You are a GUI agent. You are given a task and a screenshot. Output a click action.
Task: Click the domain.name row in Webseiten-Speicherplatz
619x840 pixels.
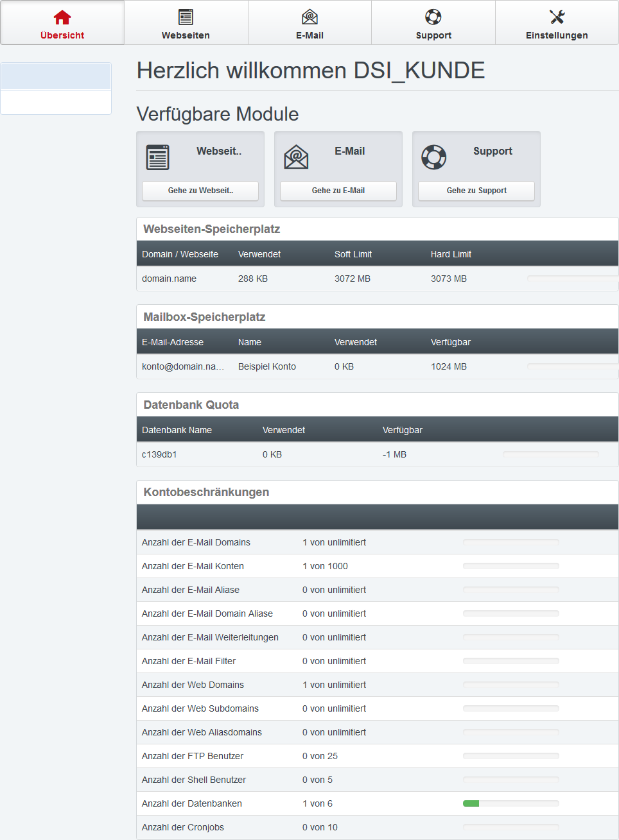tap(169, 279)
